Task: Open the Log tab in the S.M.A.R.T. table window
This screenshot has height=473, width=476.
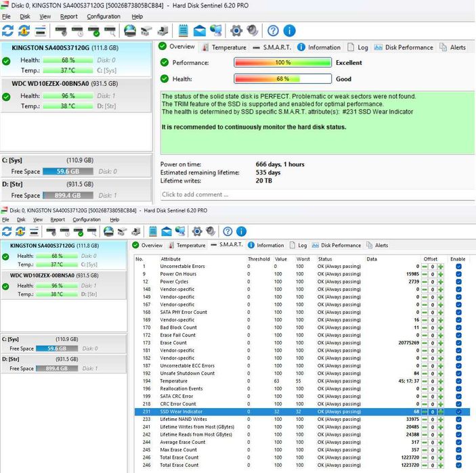Action: (299, 245)
